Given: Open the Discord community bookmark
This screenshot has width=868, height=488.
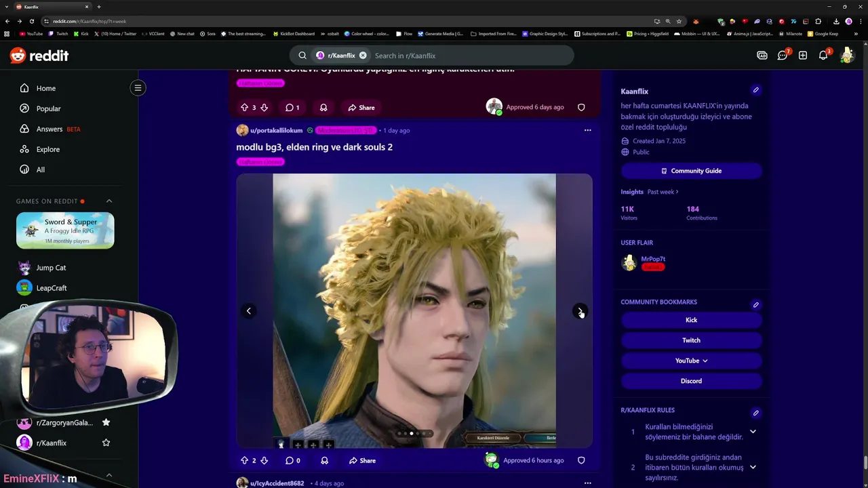Looking at the screenshot, I should point(691,381).
